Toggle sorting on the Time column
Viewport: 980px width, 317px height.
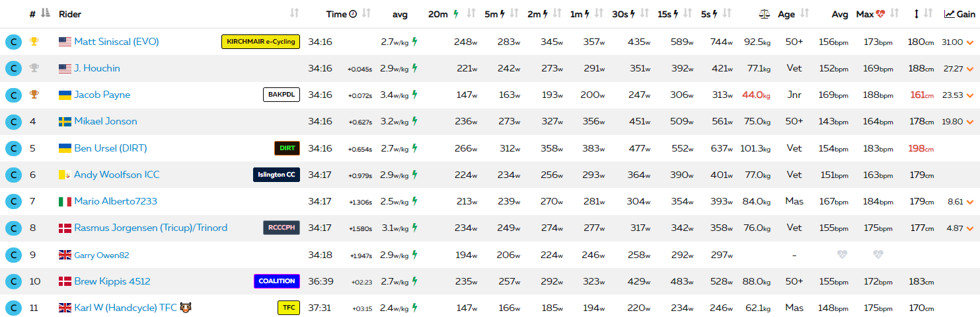coord(366,14)
